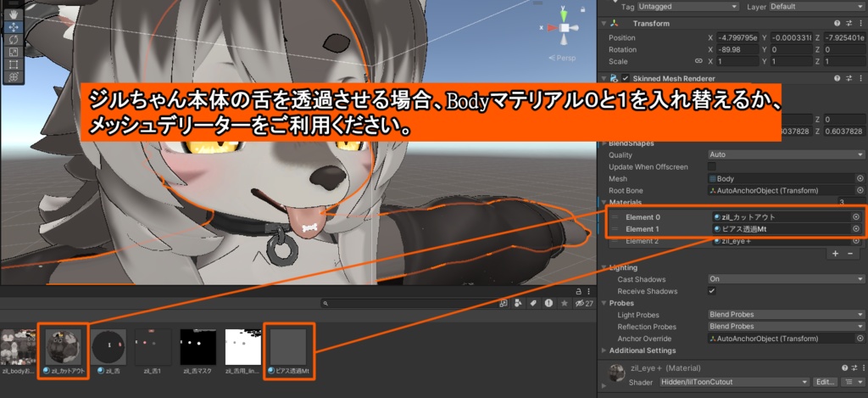The image size is (868, 398).
Task: Open the Search by Type filter icon
Action: (x=518, y=303)
